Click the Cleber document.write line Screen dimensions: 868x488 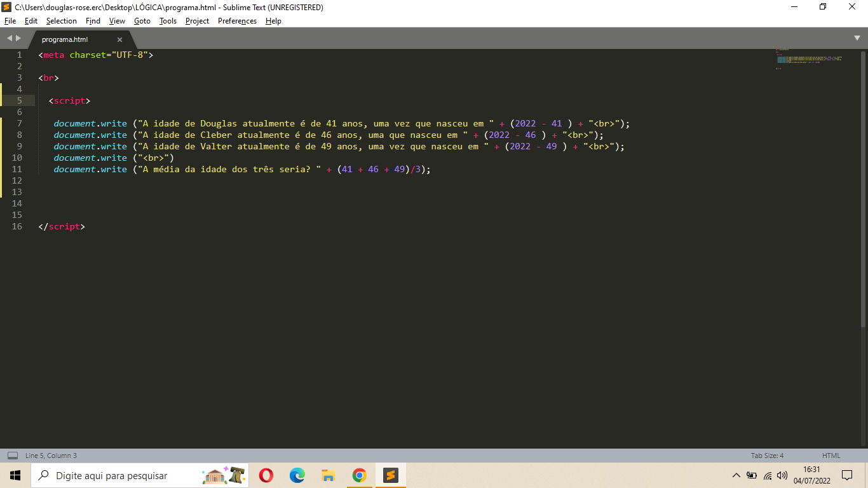coord(329,135)
